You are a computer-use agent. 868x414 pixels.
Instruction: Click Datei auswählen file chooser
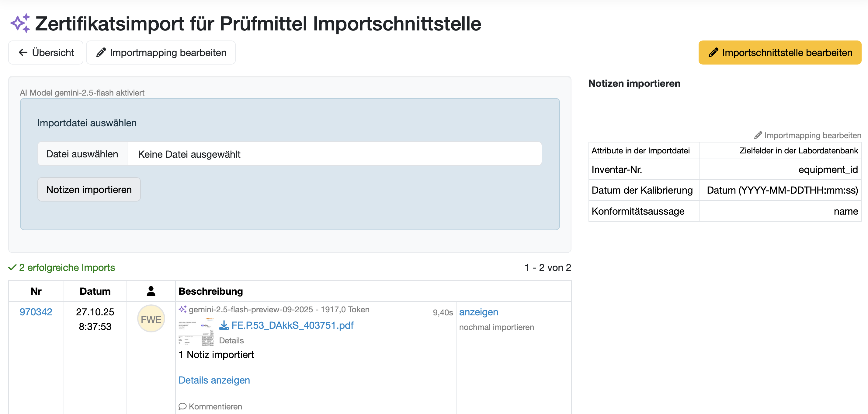click(82, 154)
